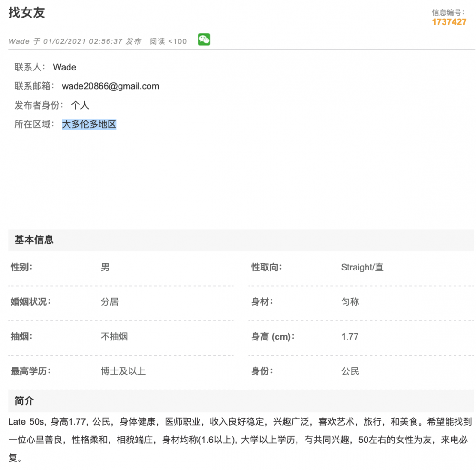Image resolution: width=476 pixels, height=470 pixels.
Task: Click the 基本信息 section header
Action: click(x=34, y=240)
